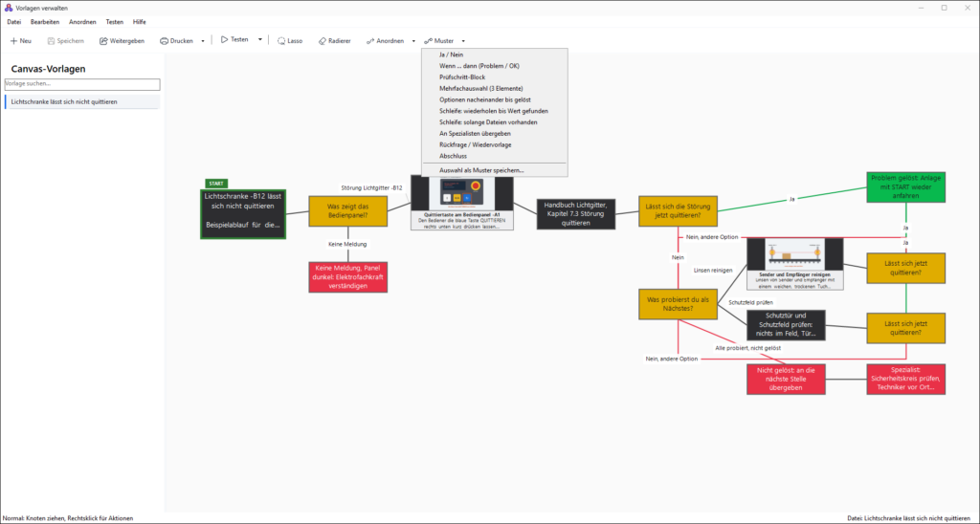Open the Testen menu in menu bar
Screen dimensions: 980x524
click(115, 22)
